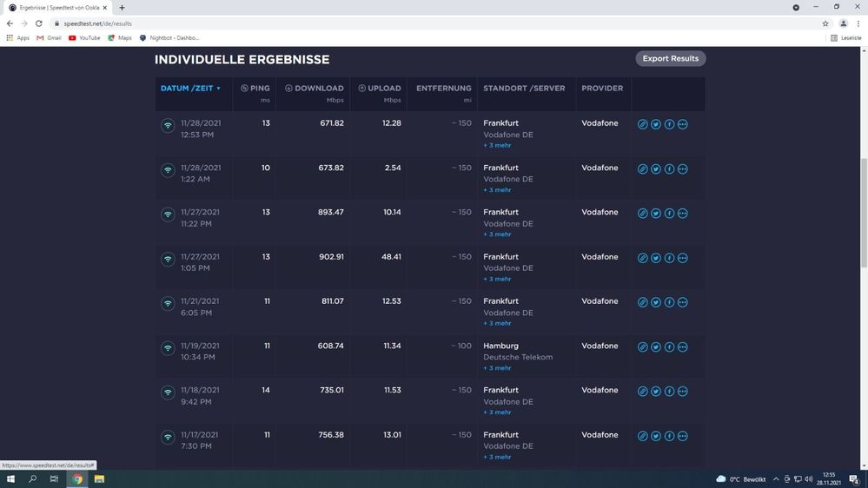Share 11/28/2021 12:53 PM result on Twitter
Screen dimensions: 868x488
tap(655, 124)
